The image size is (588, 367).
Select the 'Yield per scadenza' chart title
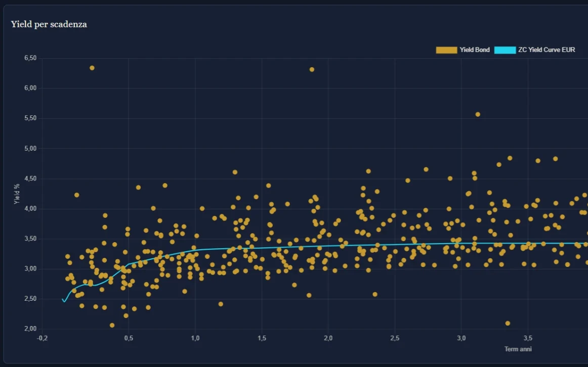click(x=49, y=24)
